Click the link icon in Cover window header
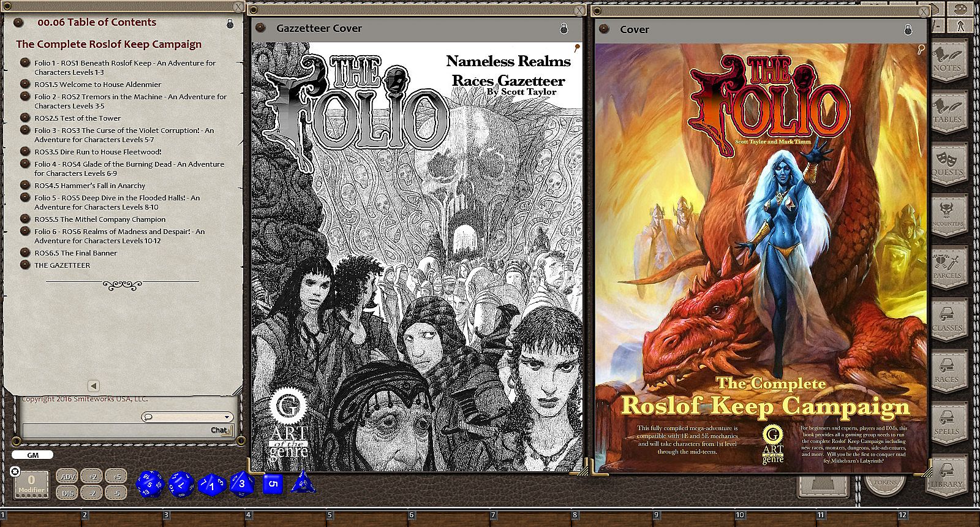The height and width of the screenshot is (527, 980). [604, 29]
